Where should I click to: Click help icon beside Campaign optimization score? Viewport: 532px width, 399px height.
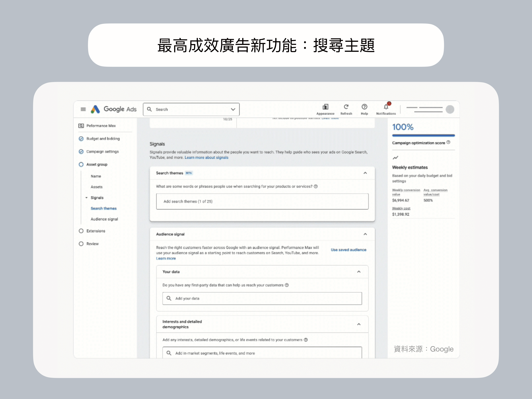448,142
